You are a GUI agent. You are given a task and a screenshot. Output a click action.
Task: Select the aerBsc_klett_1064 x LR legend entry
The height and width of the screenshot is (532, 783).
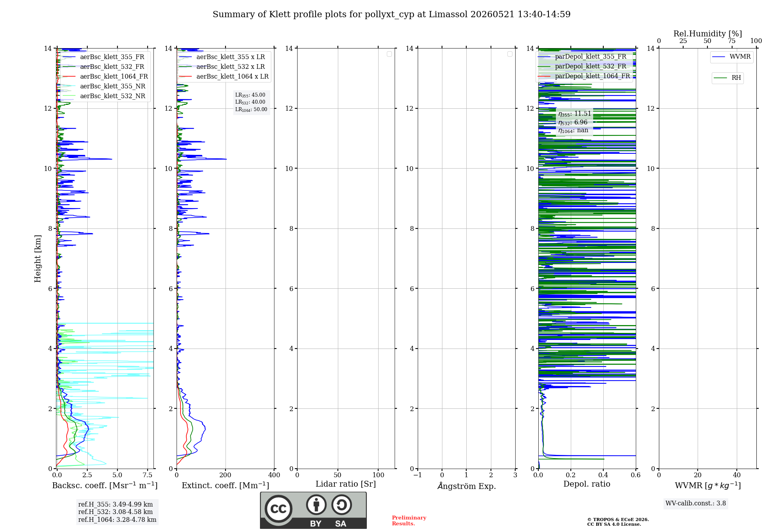click(224, 77)
